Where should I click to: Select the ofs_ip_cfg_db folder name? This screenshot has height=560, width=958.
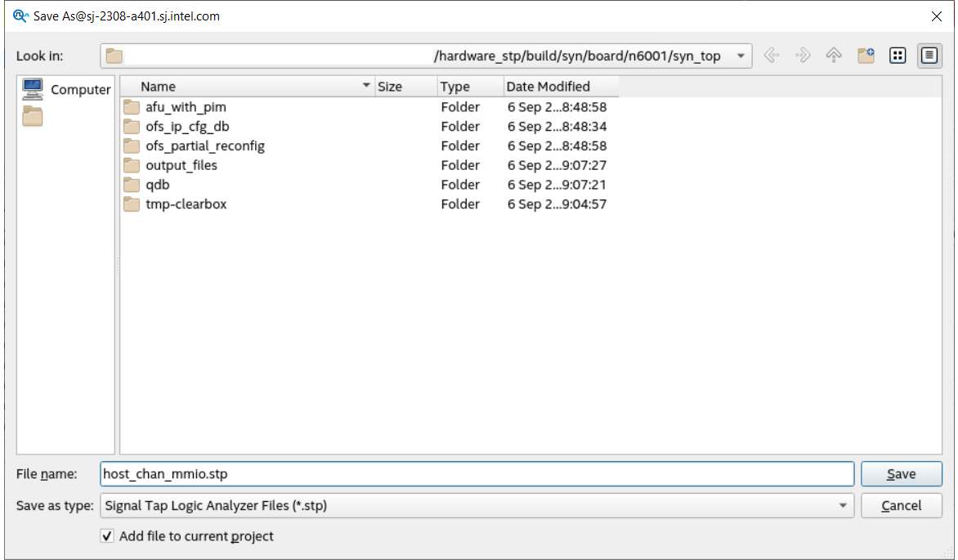point(187,127)
